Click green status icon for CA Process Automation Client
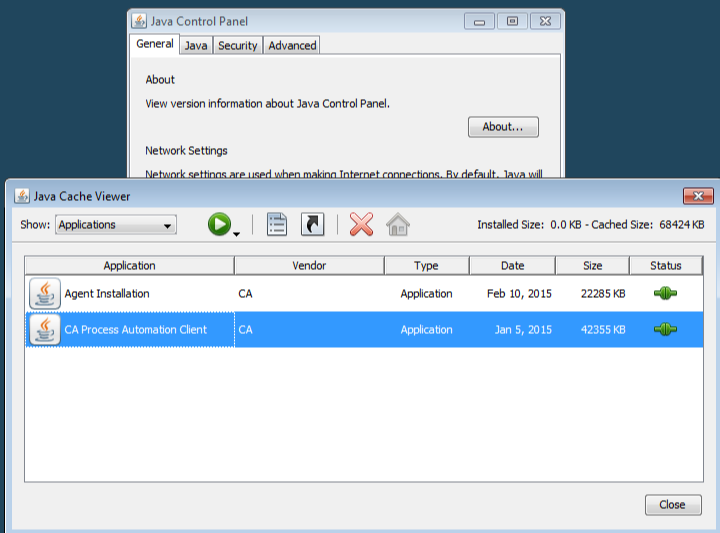 [x=665, y=329]
